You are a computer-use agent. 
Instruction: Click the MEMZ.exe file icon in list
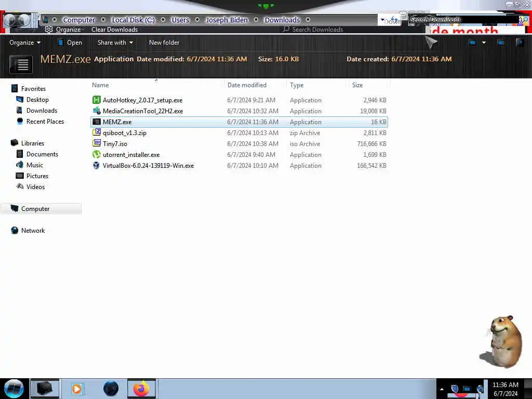[97, 122]
